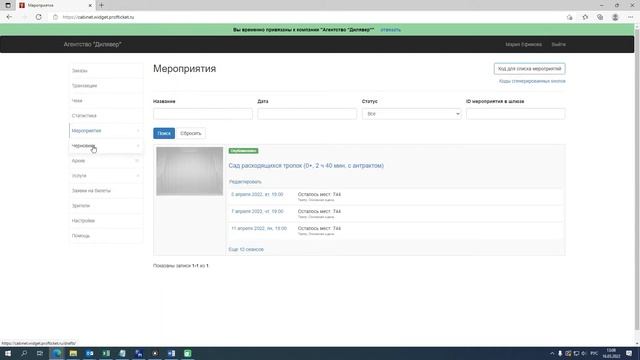Click the green status badge on event
Viewport: 640px width, 360px height.
click(x=243, y=151)
